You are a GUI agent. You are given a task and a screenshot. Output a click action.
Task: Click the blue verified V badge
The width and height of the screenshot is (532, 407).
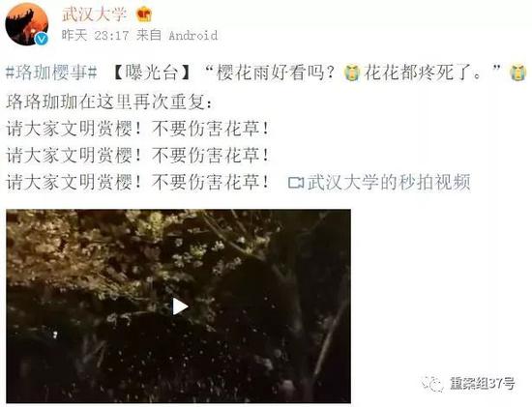pos(41,39)
